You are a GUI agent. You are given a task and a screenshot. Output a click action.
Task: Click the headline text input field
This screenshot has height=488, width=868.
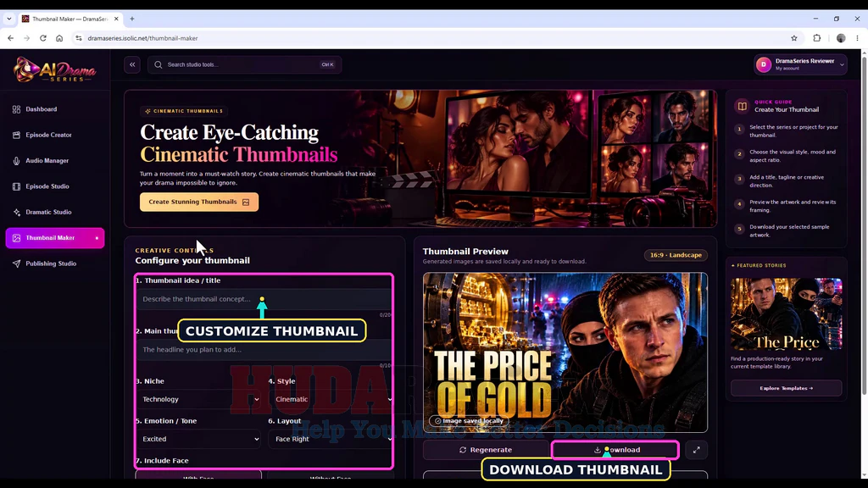point(264,350)
